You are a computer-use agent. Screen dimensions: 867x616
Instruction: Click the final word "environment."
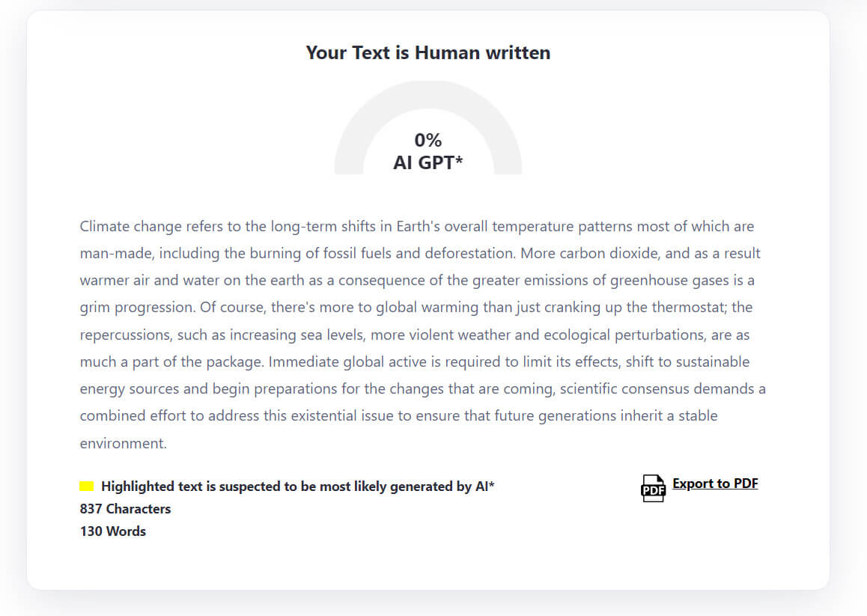123,443
